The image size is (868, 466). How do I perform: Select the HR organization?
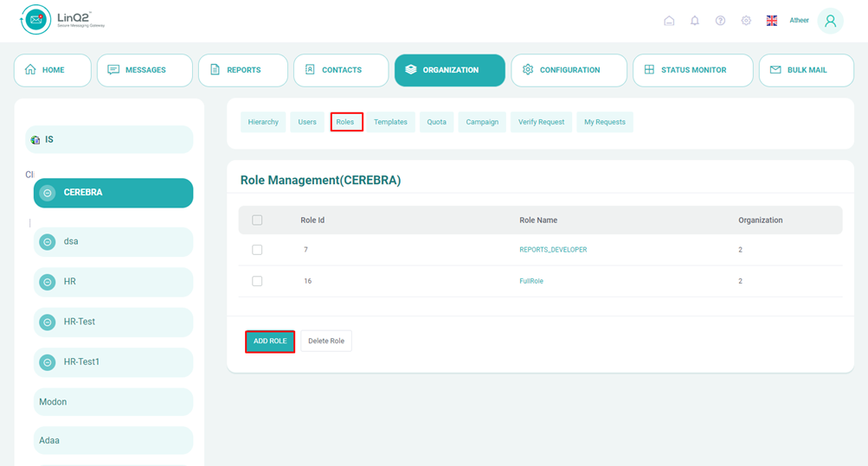pyautogui.click(x=113, y=282)
